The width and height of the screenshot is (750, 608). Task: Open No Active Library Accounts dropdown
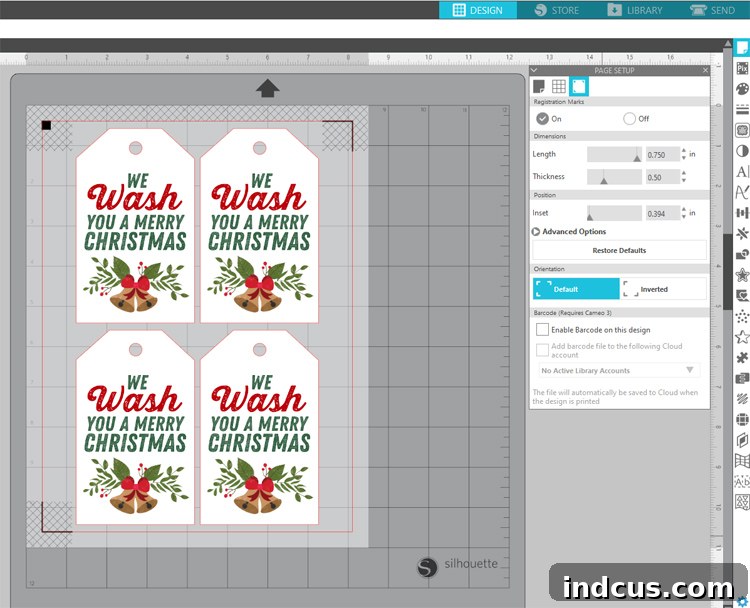coord(619,370)
